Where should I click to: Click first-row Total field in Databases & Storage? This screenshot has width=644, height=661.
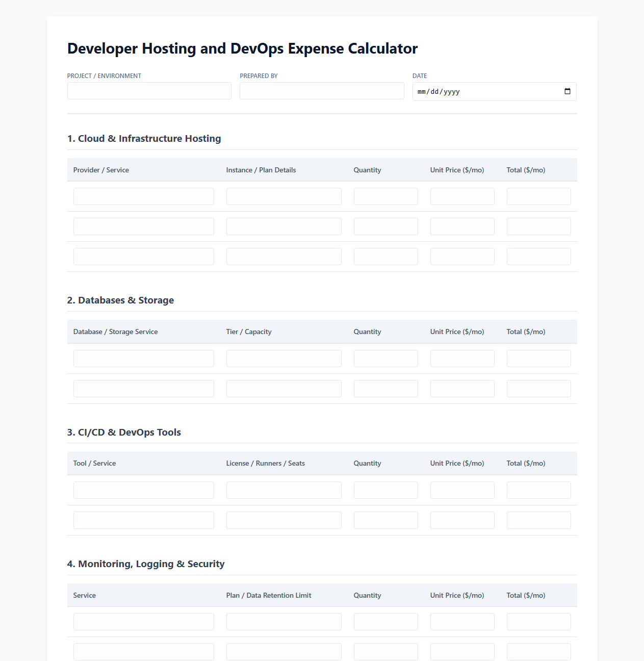[x=539, y=359]
